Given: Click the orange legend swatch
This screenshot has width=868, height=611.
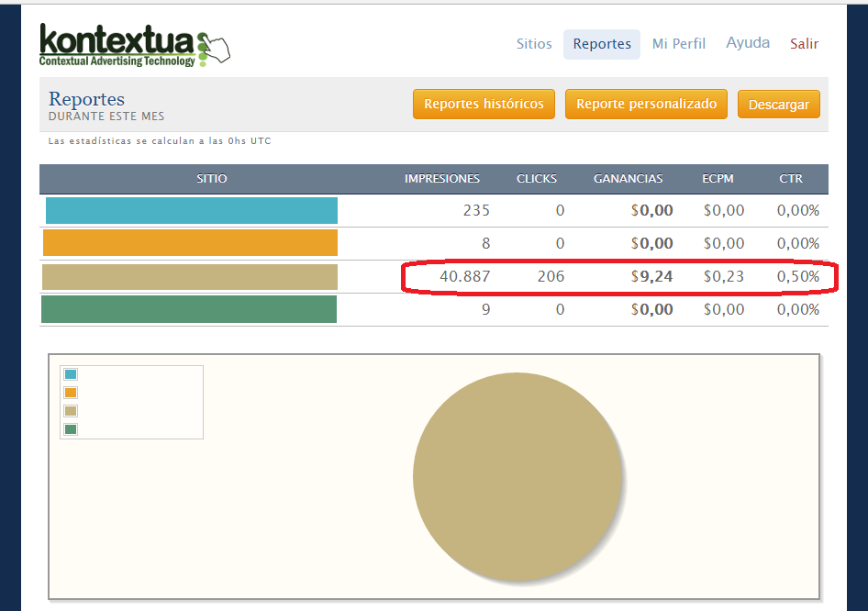Looking at the screenshot, I should [x=71, y=393].
